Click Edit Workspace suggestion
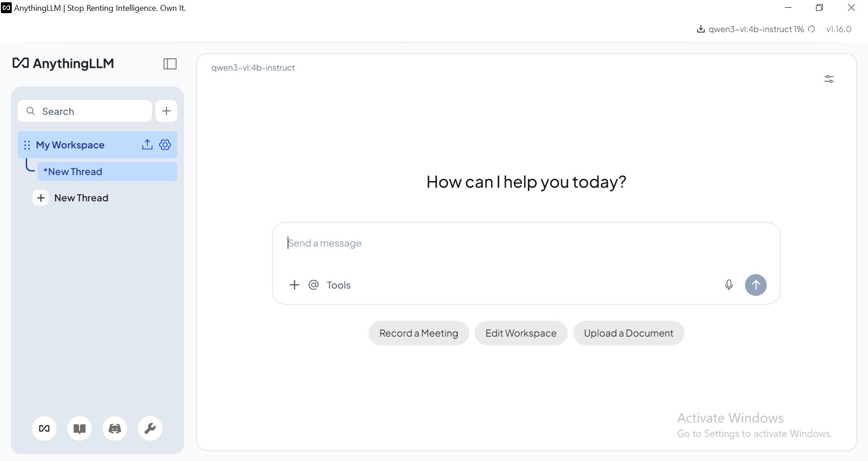 (x=521, y=333)
